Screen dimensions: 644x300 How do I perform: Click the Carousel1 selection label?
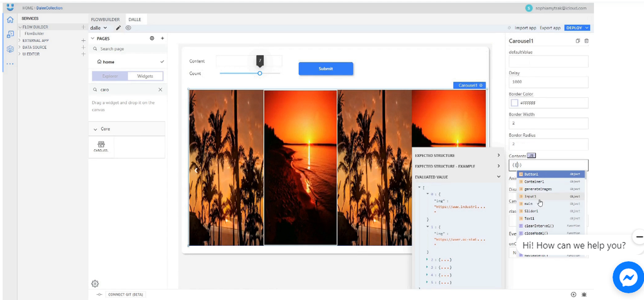(x=469, y=86)
